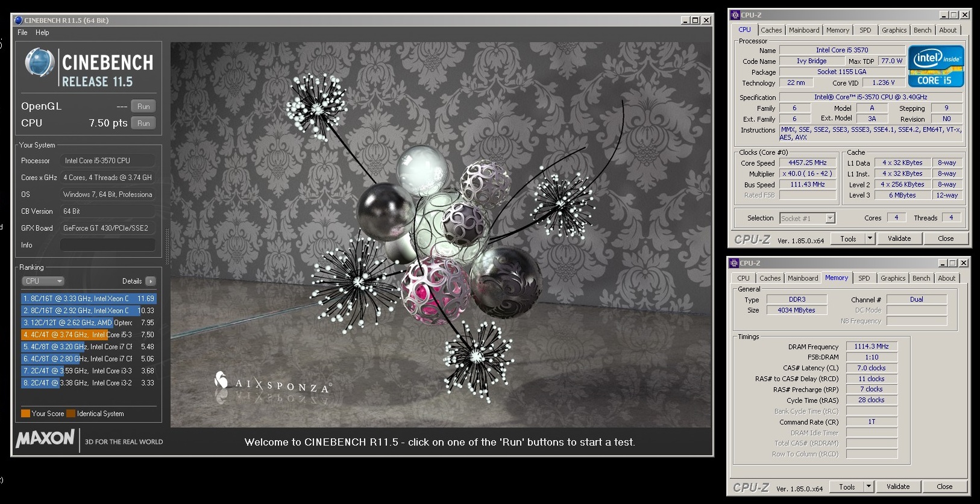This screenshot has width=980, height=504.
Task: Click lower CPU-Z title bar icon
Action: (x=734, y=263)
